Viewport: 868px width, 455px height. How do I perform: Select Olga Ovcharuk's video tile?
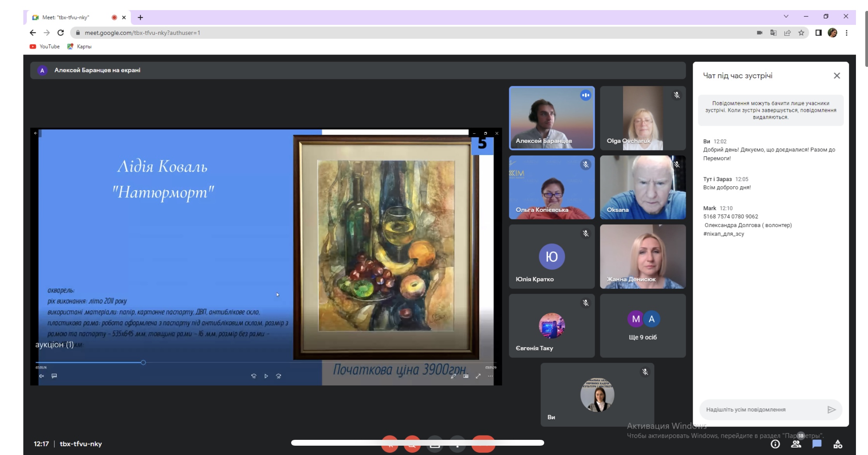coord(643,118)
